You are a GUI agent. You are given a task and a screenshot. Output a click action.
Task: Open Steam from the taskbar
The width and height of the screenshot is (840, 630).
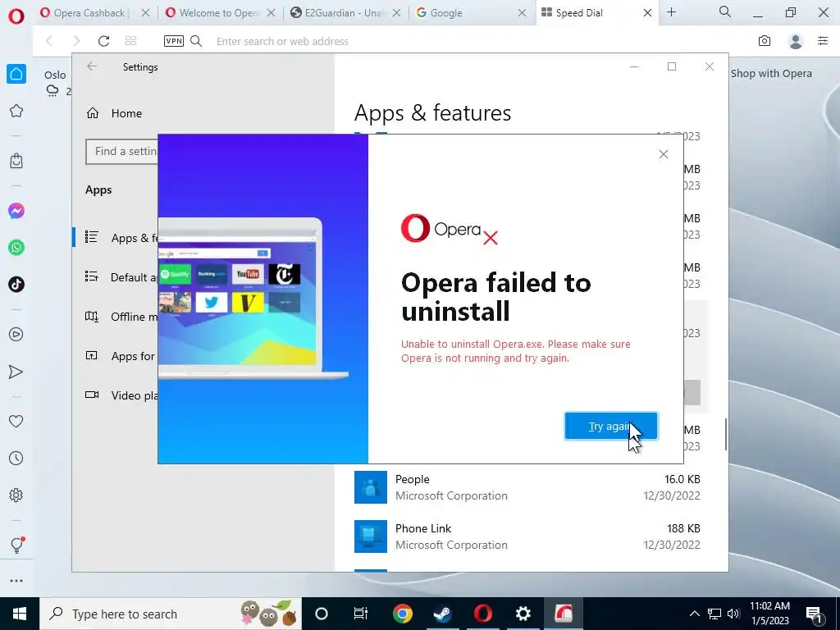point(442,614)
